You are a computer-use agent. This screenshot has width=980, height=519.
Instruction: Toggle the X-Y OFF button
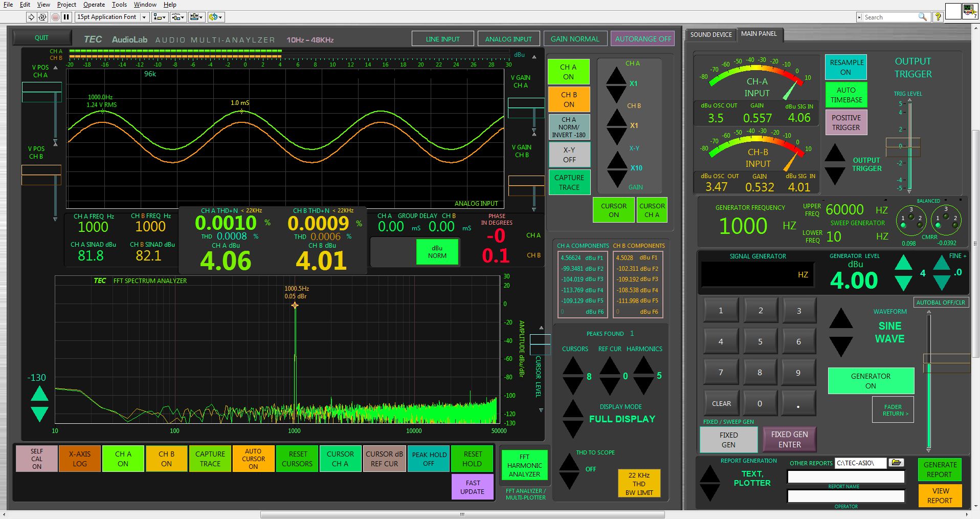tap(569, 155)
